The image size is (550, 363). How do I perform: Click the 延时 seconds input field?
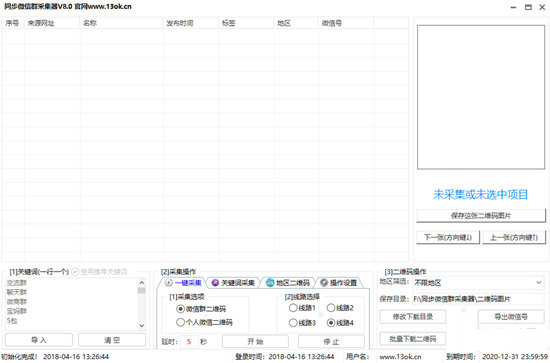(189, 342)
